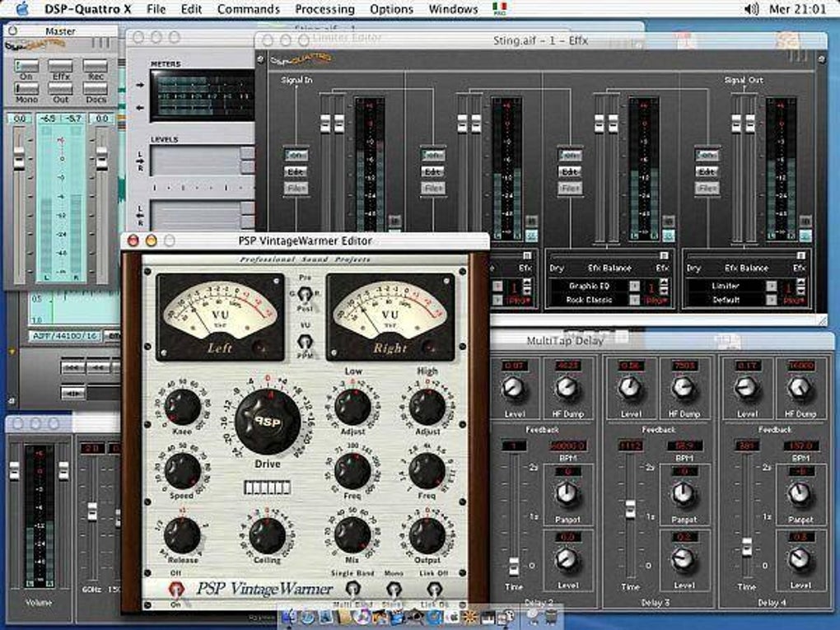Click the Edit button in the Limiter slot

pos(707,171)
